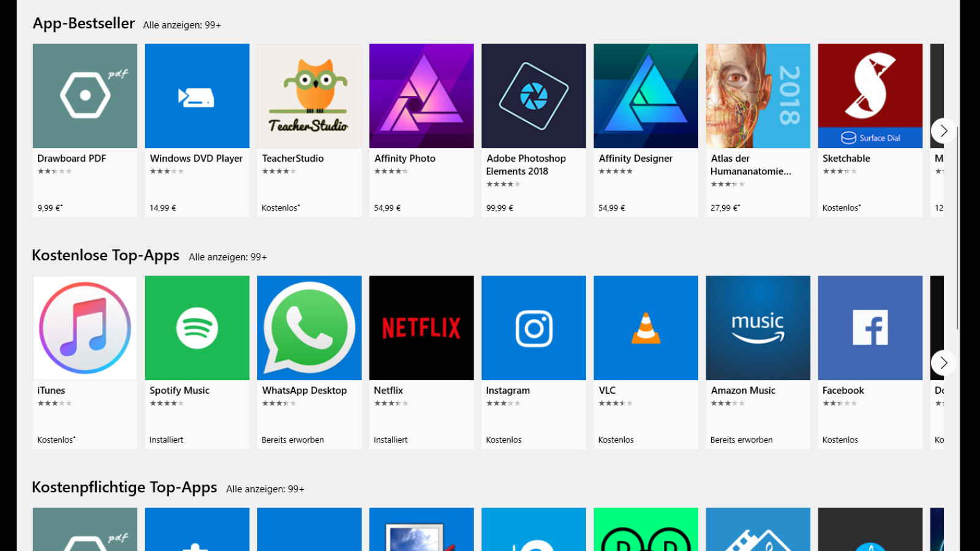
Task: Click the '54,99 €' price under Affinity Designer
Action: (611, 208)
